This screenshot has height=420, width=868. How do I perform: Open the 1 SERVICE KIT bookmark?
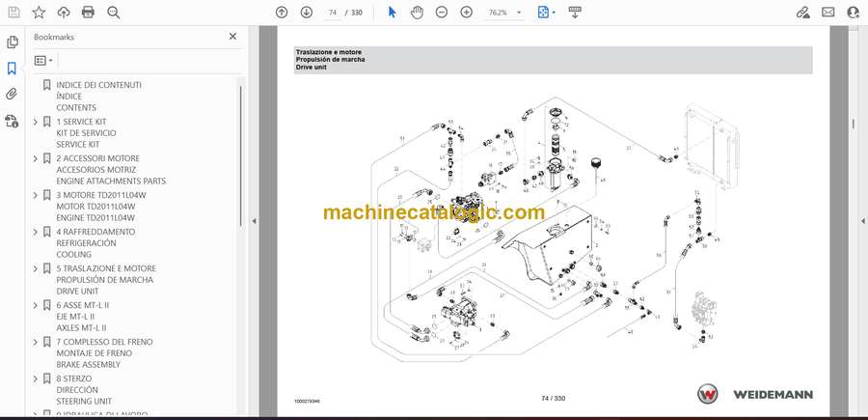pos(86,133)
